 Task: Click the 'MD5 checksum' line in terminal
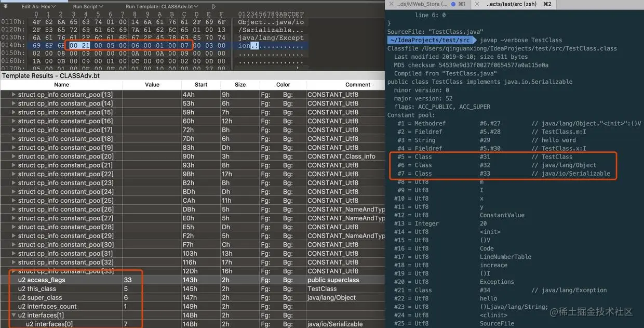click(x=471, y=65)
